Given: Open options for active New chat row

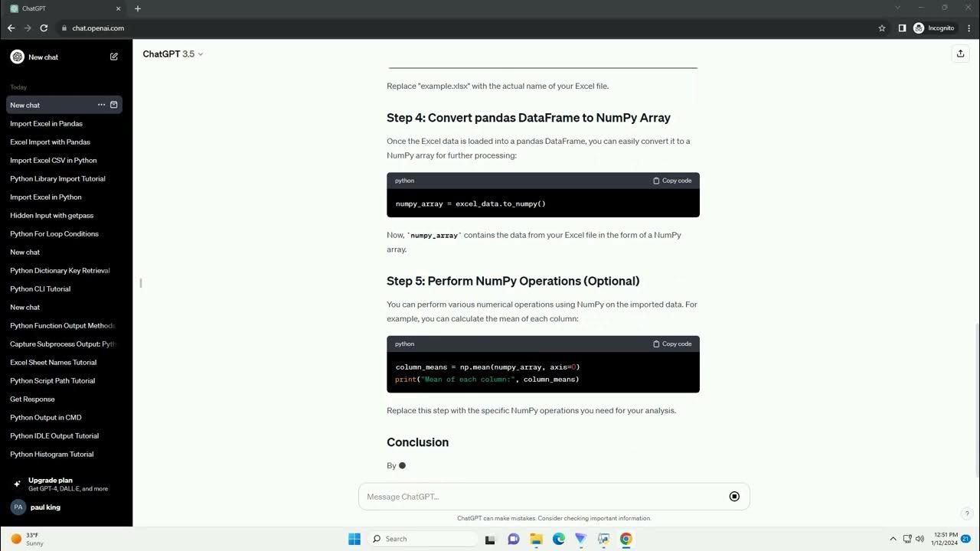Looking at the screenshot, I should click(101, 105).
